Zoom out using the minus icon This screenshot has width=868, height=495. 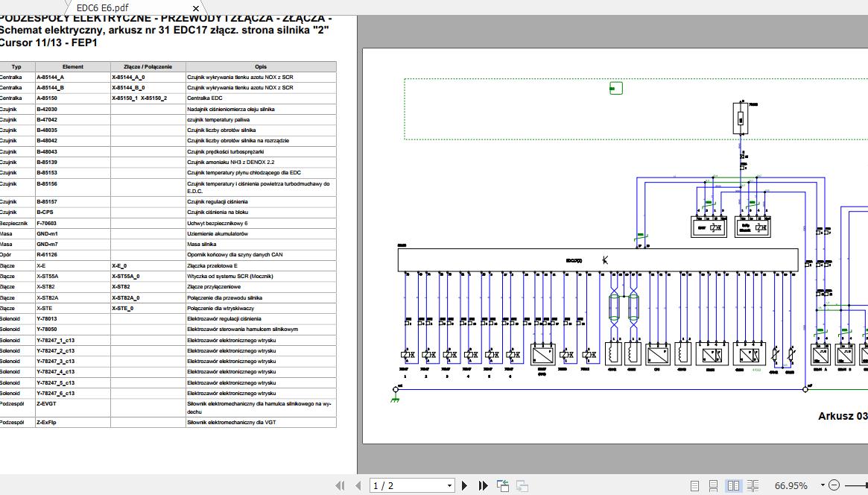coord(834,485)
